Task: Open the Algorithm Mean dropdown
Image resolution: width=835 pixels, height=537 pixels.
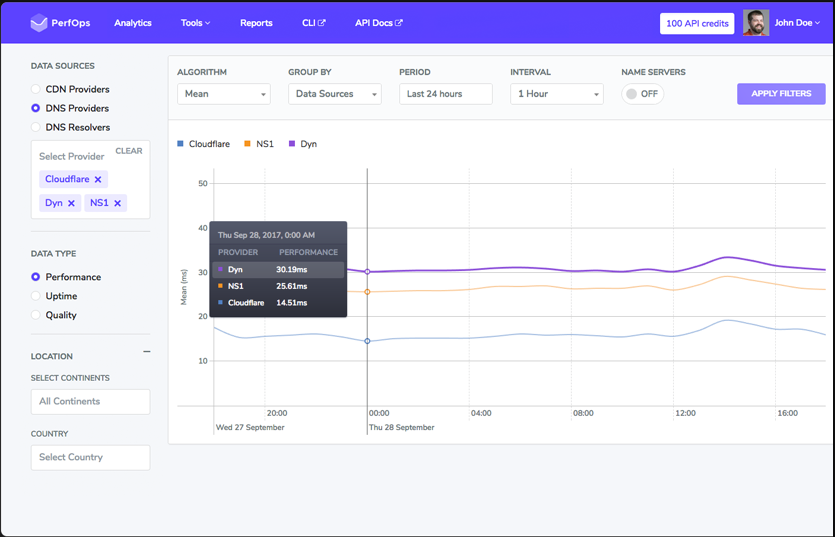Action: (x=224, y=94)
